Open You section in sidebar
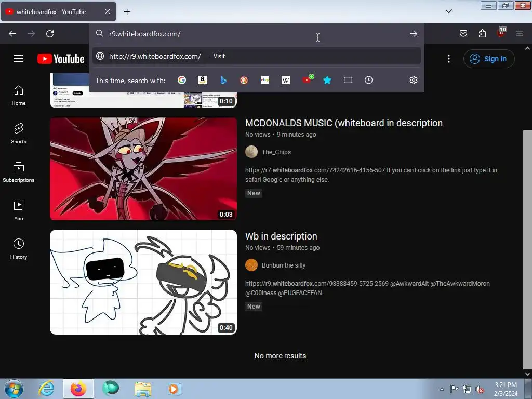532x399 pixels. (19, 211)
